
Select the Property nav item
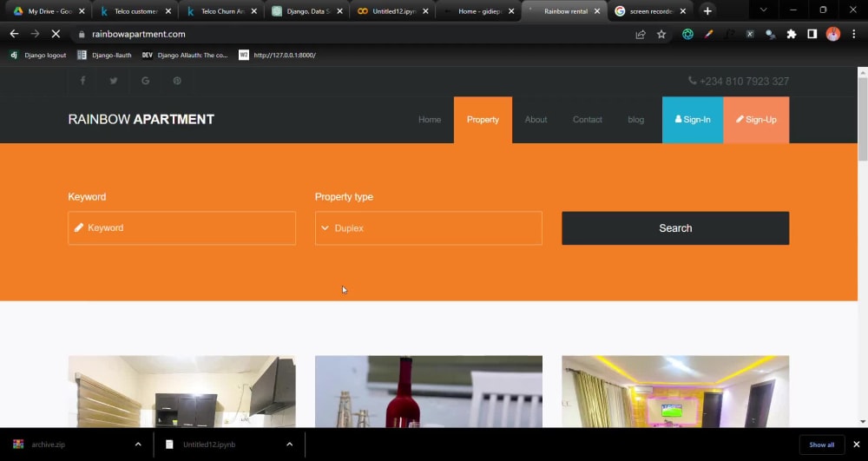click(x=483, y=120)
